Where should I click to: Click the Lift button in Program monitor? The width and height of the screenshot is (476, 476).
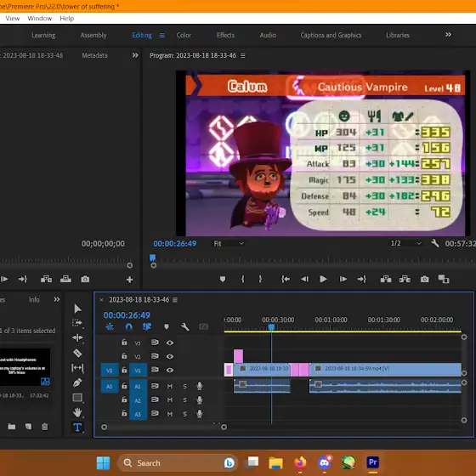386,279
